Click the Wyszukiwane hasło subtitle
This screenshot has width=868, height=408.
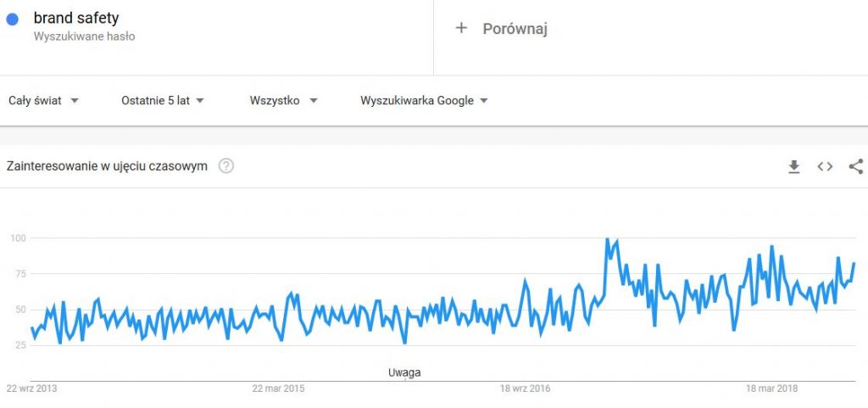(84, 37)
